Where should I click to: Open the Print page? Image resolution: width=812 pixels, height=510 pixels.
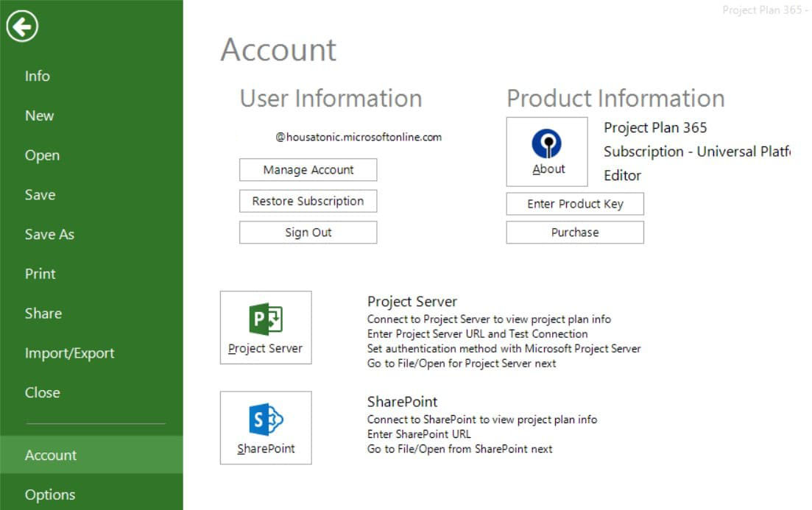click(x=40, y=274)
